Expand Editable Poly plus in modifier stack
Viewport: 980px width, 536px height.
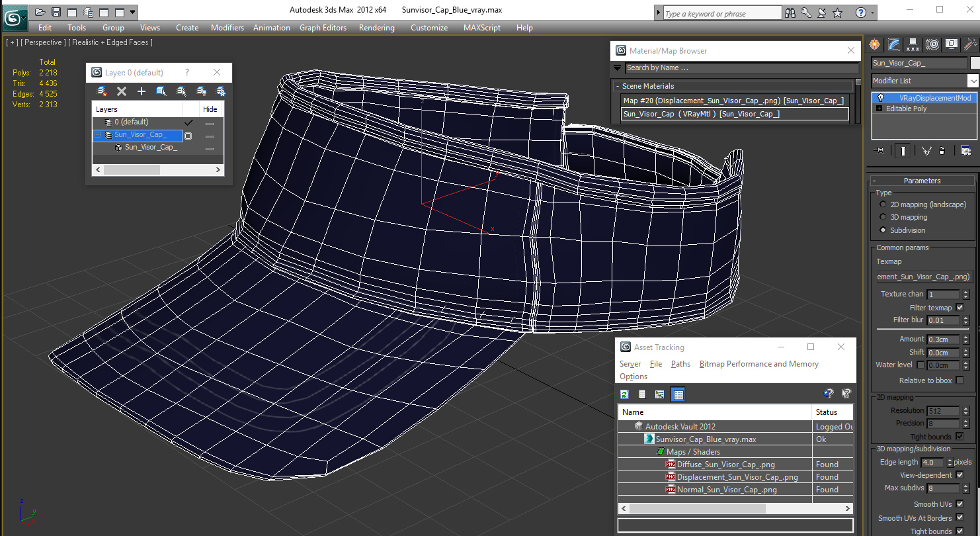879,109
